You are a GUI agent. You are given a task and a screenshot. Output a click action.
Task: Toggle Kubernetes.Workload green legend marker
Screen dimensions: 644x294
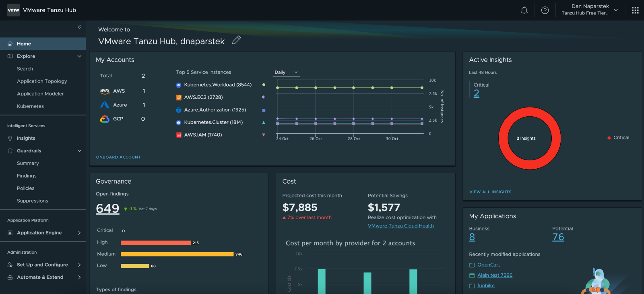point(264,85)
